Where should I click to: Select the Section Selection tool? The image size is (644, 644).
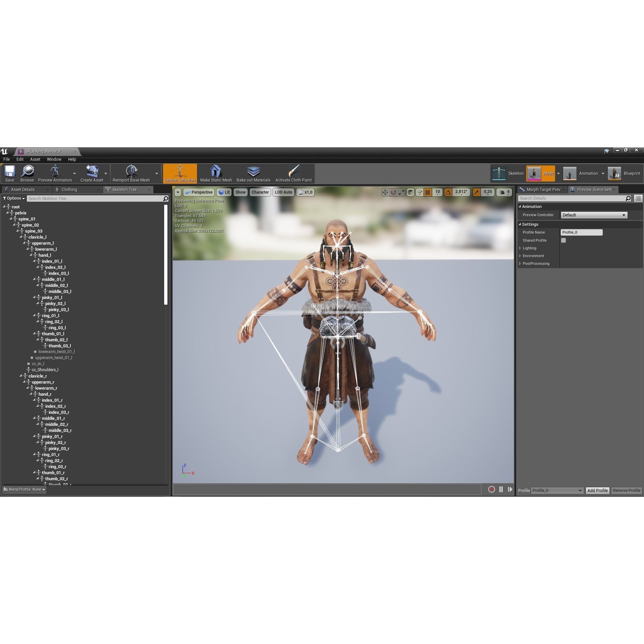tap(180, 173)
